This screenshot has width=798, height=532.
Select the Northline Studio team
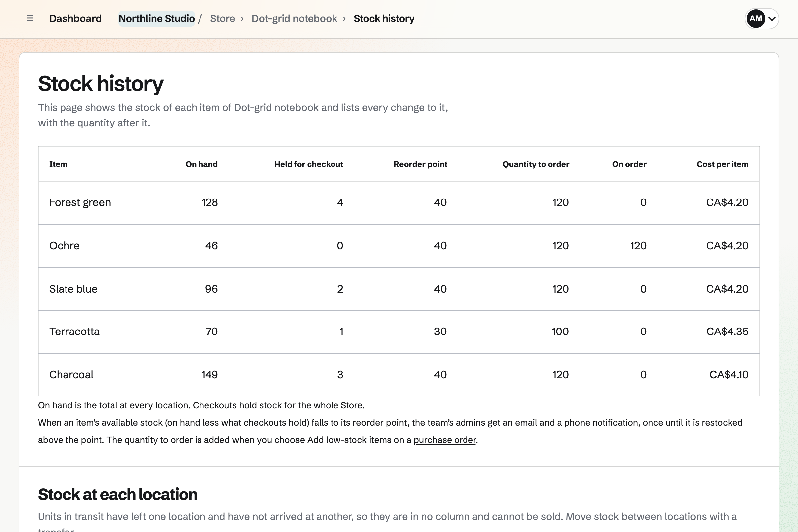[156, 19]
